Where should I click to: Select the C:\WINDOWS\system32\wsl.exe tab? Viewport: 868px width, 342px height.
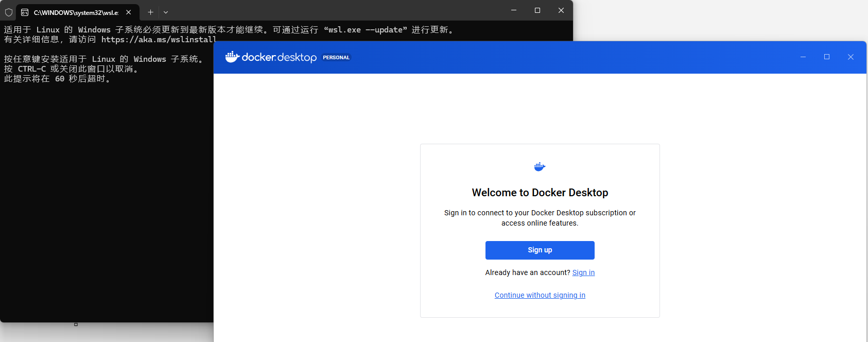click(x=77, y=12)
